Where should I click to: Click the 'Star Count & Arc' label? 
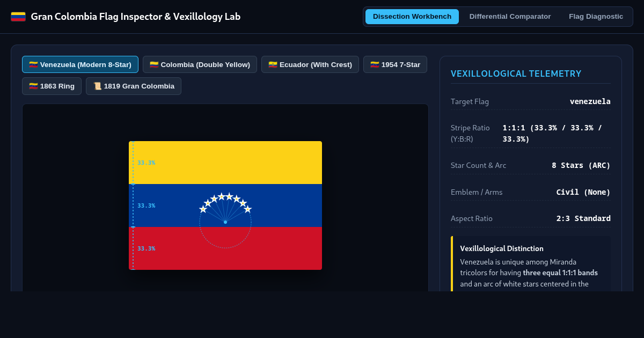pos(478,165)
